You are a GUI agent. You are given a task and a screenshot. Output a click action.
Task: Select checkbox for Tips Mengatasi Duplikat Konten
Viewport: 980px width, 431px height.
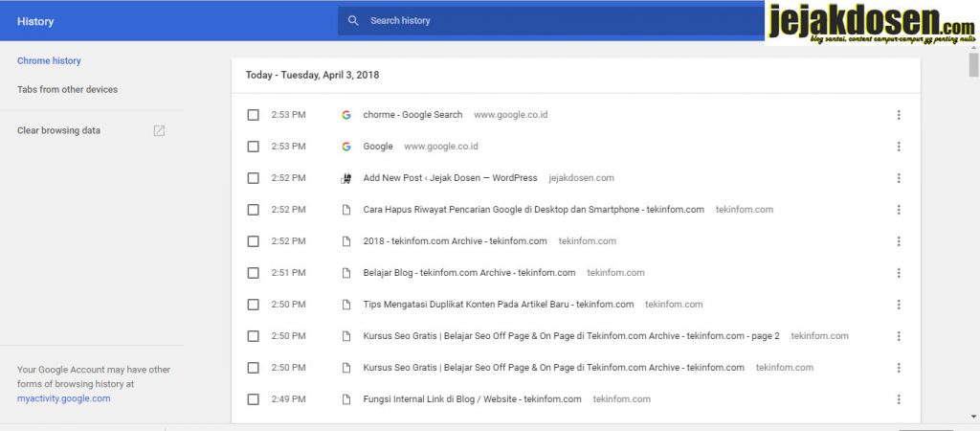tap(253, 305)
